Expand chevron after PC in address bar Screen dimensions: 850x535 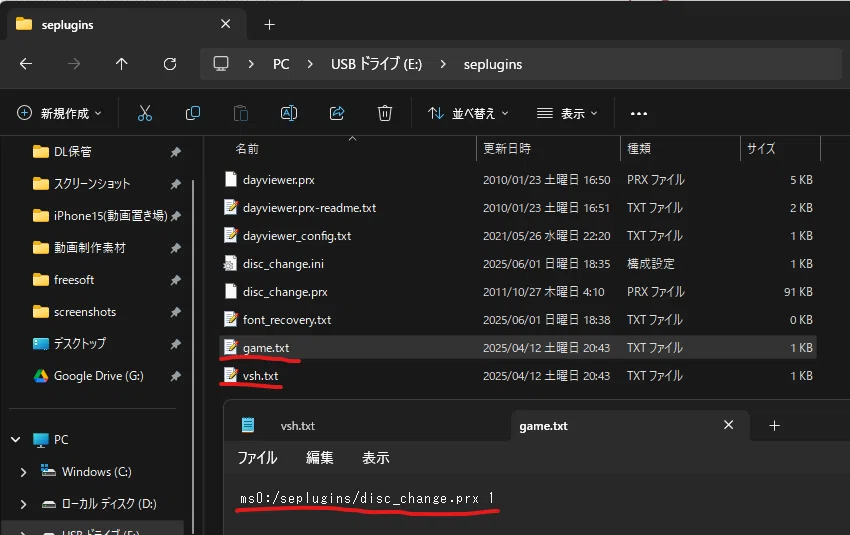click(x=310, y=64)
